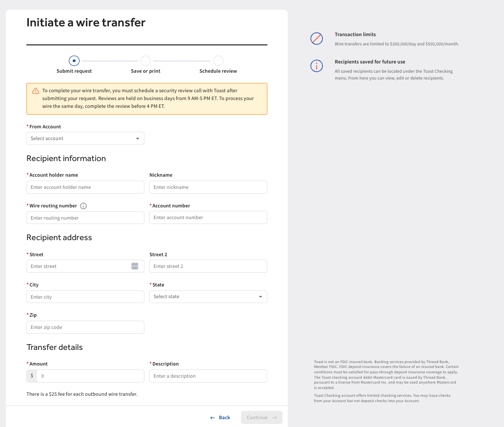Click the Description input field
Viewport: 504px width, 427px height.
click(208, 376)
